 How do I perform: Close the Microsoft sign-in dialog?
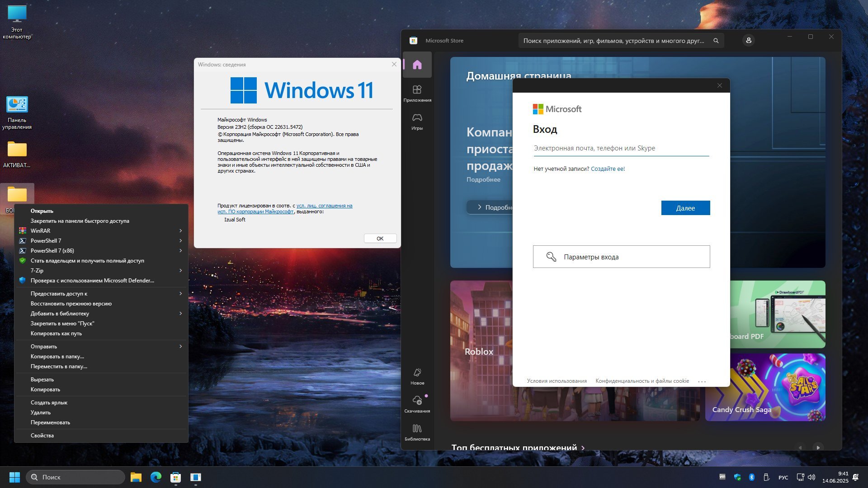[720, 85]
